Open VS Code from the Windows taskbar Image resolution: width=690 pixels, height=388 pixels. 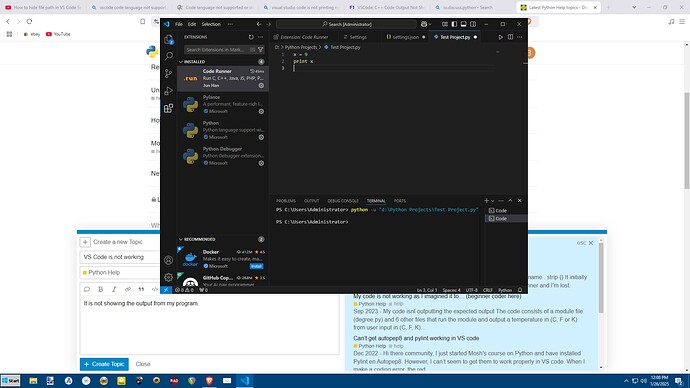coord(245,381)
